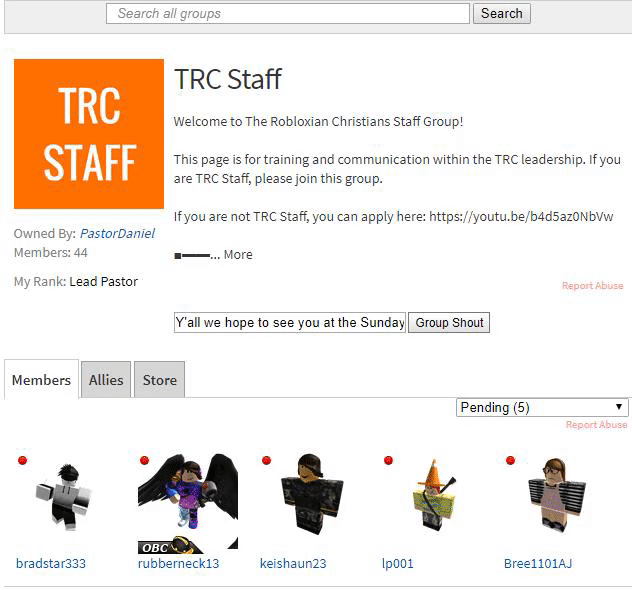Viewport: 632px width, 590px height.
Task: Click the red status dot above keishaun23
Action: pyautogui.click(x=266, y=460)
